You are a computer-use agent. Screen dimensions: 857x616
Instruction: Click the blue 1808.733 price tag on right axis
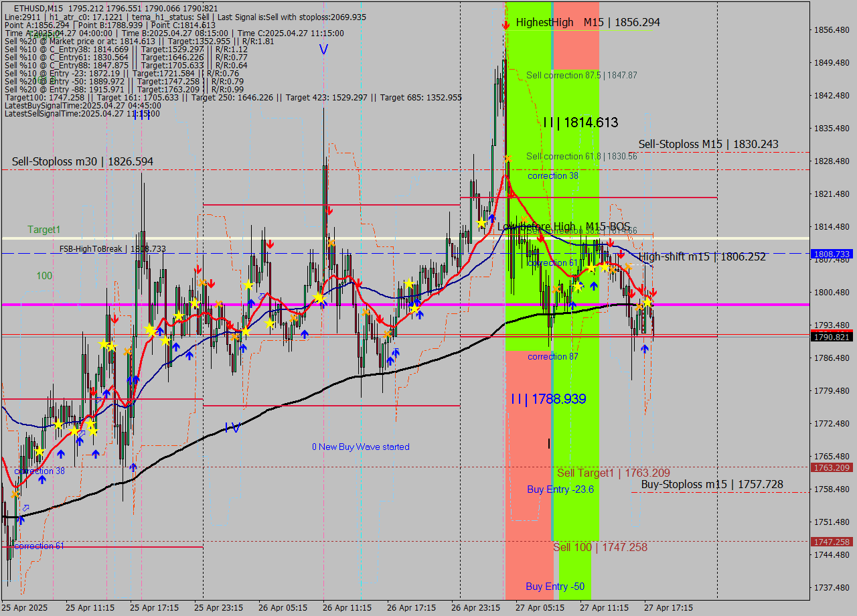click(x=830, y=254)
